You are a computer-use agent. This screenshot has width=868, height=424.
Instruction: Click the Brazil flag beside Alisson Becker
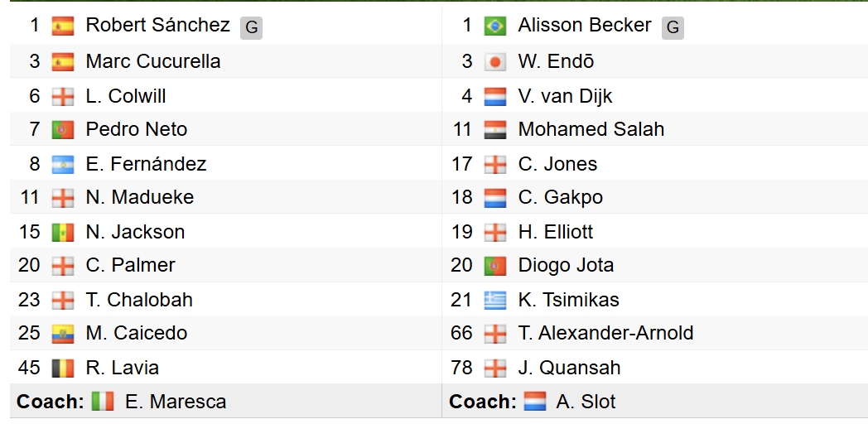click(495, 26)
